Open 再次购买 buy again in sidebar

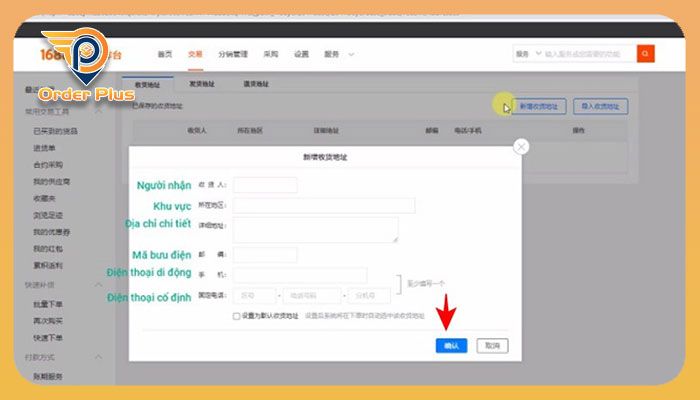click(x=48, y=321)
